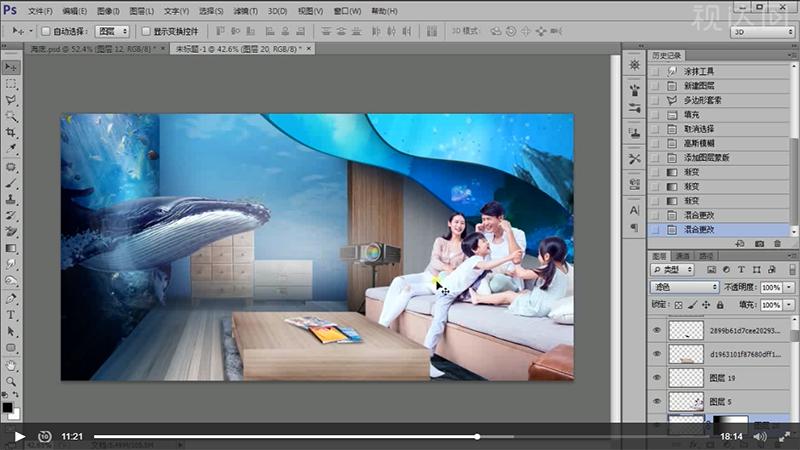Set history brush source for 涂抹工具 state
Image resolution: width=800 pixels, height=450 pixels.
coord(655,71)
